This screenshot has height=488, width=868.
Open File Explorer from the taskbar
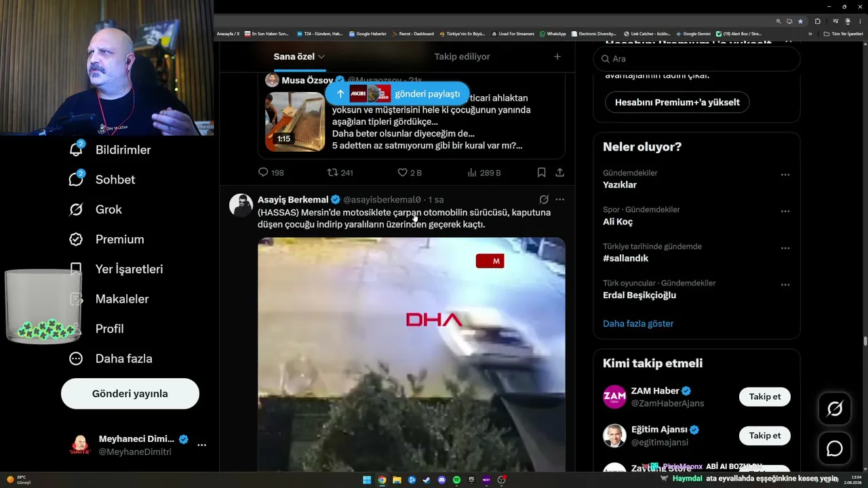[x=397, y=480]
